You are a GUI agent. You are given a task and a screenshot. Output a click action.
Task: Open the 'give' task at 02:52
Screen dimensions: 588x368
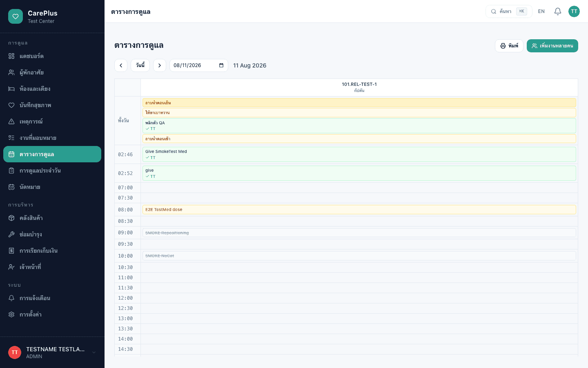click(x=359, y=173)
